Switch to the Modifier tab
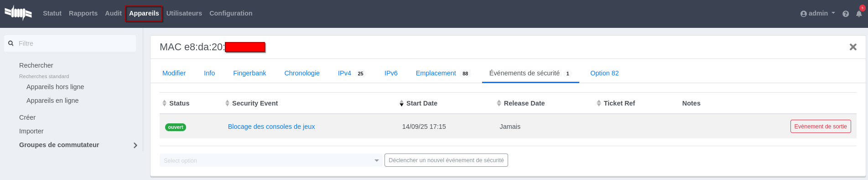868x180 pixels. point(174,73)
